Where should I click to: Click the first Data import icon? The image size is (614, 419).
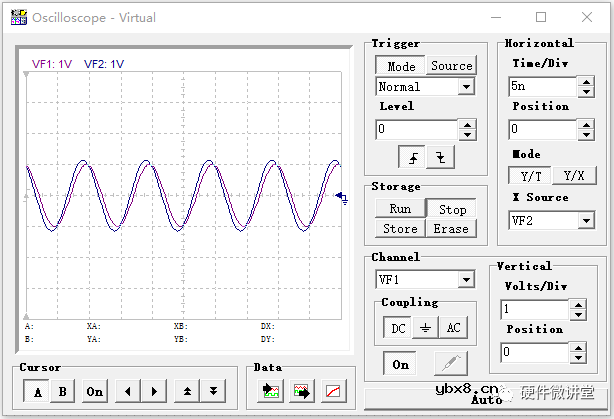270,391
